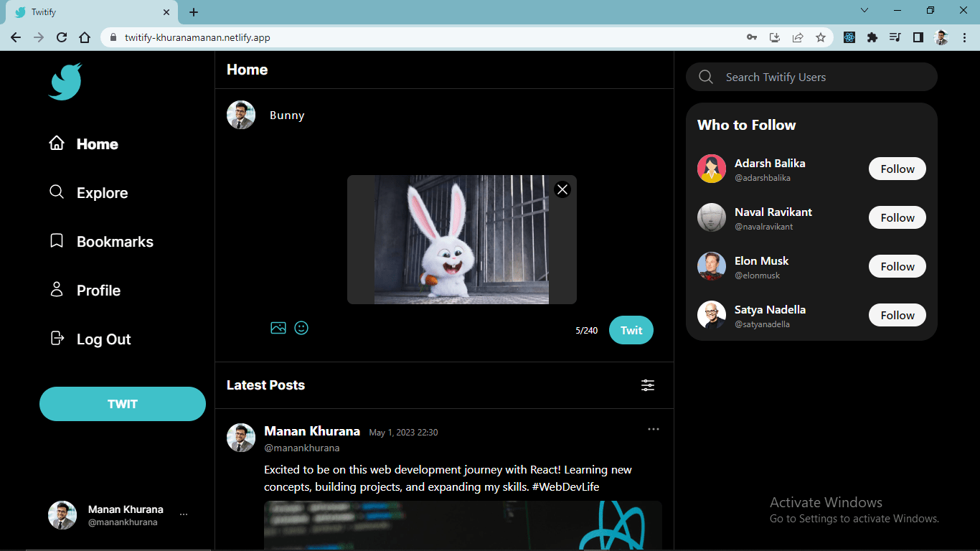This screenshot has width=980, height=551.
Task: Click the Explore magnifier icon
Action: coord(57,192)
